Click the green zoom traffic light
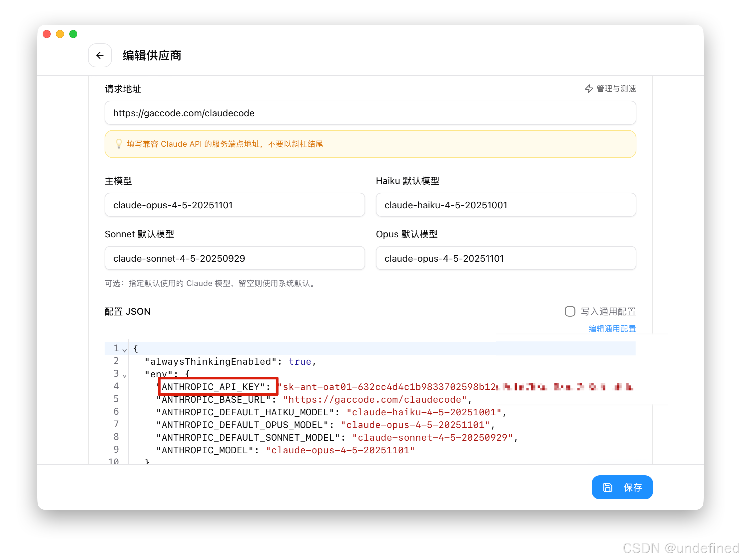Image resolution: width=741 pixels, height=560 pixels. coord(73,34)
